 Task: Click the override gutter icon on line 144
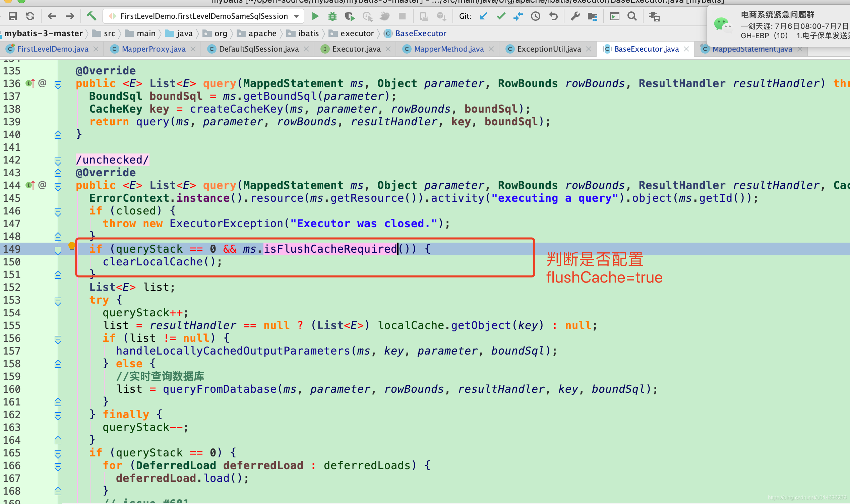pos(31,185)
